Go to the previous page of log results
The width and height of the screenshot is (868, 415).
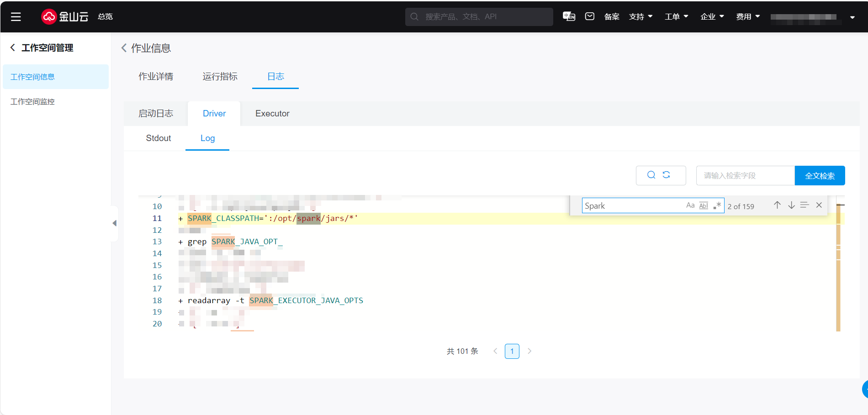pos(495,351)
